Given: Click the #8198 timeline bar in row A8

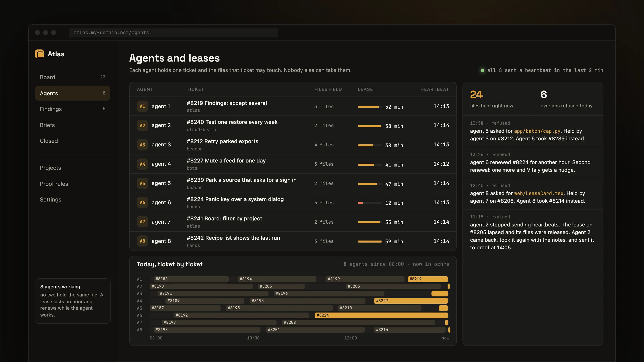Looking at the screenshot, I should (207, 330).
